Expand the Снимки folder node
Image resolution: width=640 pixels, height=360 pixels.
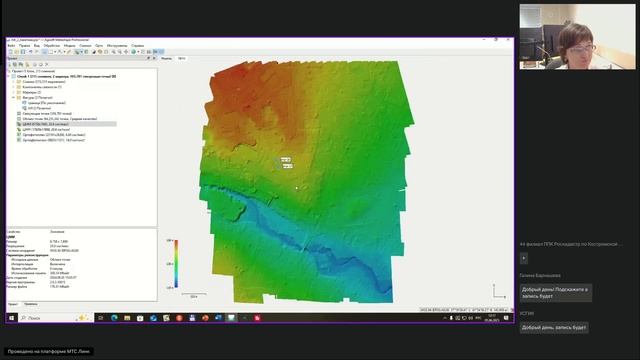(x=13, y=82)
